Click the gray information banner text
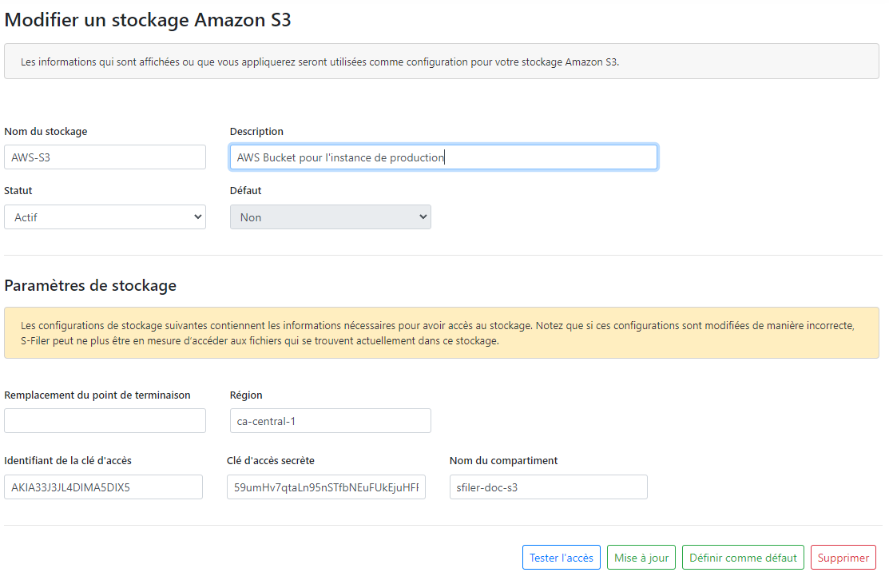Viewport: 889px width, 588px height. (x=319, y=62)
